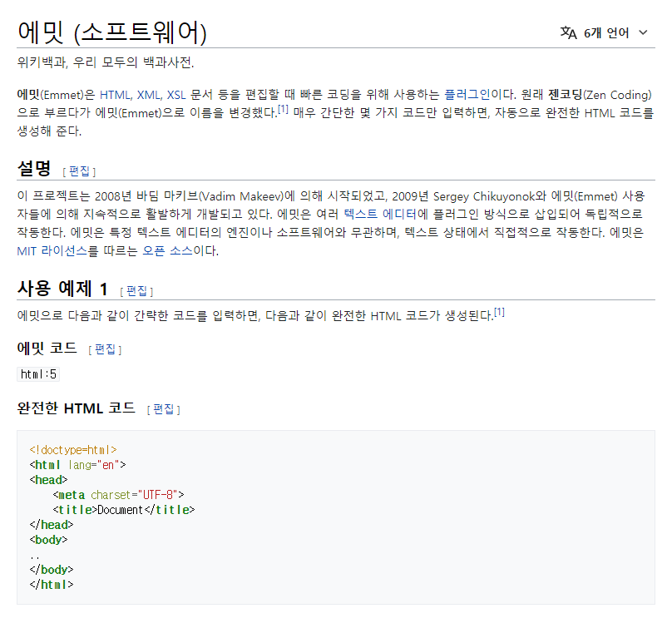Click the 위키백과, 우리 모두의 백과사전 tagline
Screen dimensions: 672x623
[106, 62]
